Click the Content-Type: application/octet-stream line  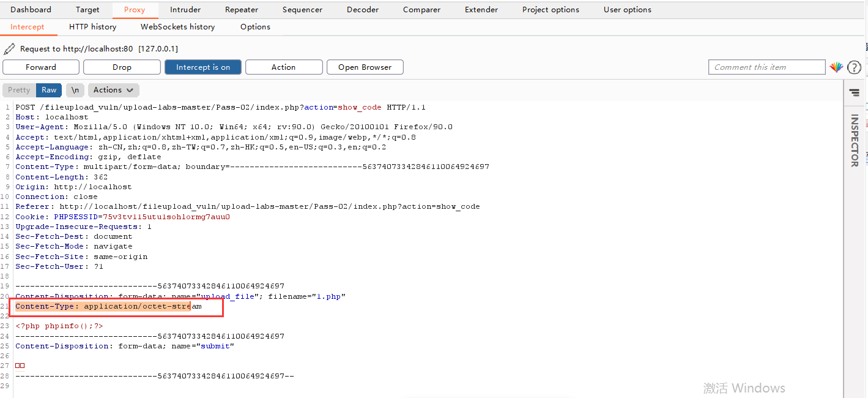tap(108, 306)
